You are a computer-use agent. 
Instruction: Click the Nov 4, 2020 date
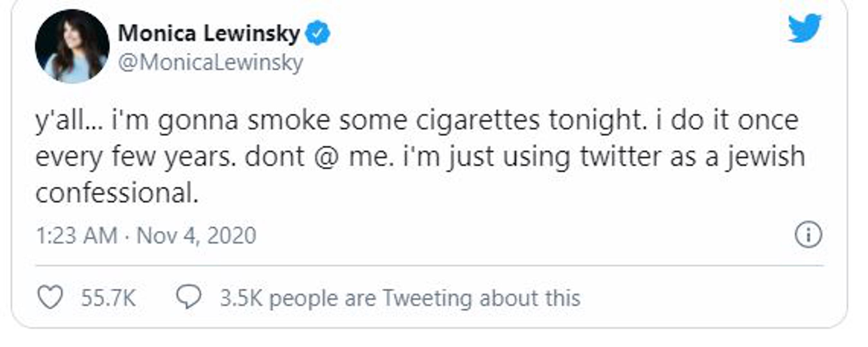tap(196, 235)
